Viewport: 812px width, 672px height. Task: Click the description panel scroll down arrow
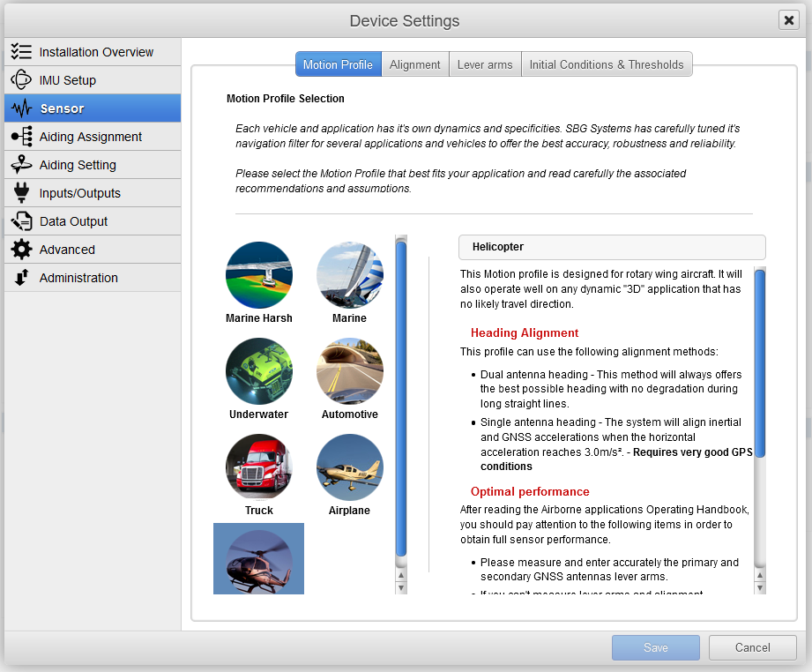pyautogui.click(x=760, y=588)
